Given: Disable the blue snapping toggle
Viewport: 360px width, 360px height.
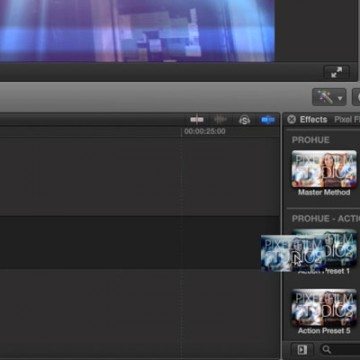Looking at the screenshot, I should click(x=268, y=120).
